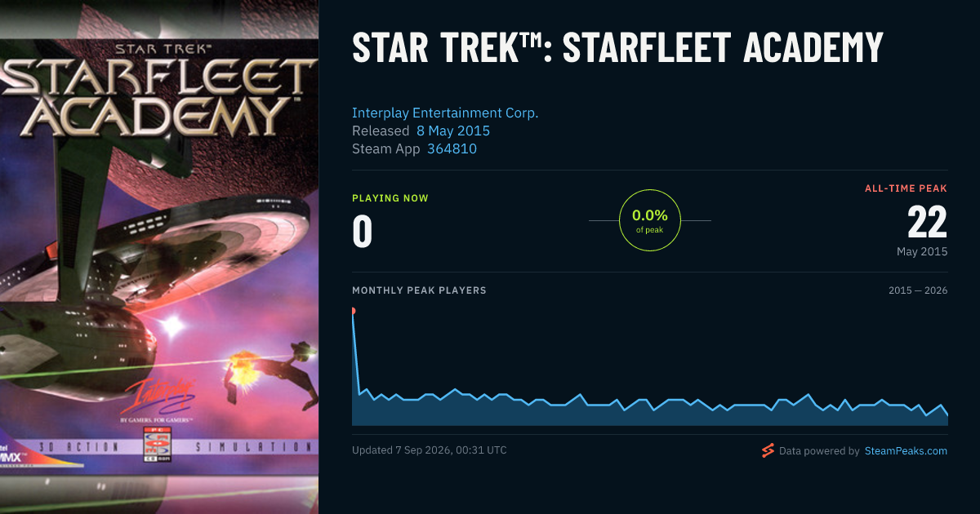
Task: Click the 8 May 2015 release date
Action: (x=453, y=131)
